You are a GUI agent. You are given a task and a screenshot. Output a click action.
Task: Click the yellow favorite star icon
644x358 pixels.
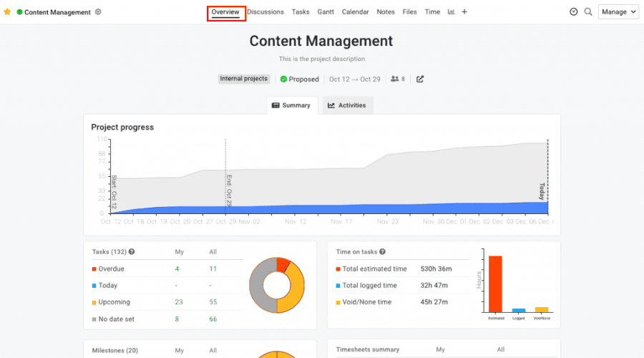[7, 12]
